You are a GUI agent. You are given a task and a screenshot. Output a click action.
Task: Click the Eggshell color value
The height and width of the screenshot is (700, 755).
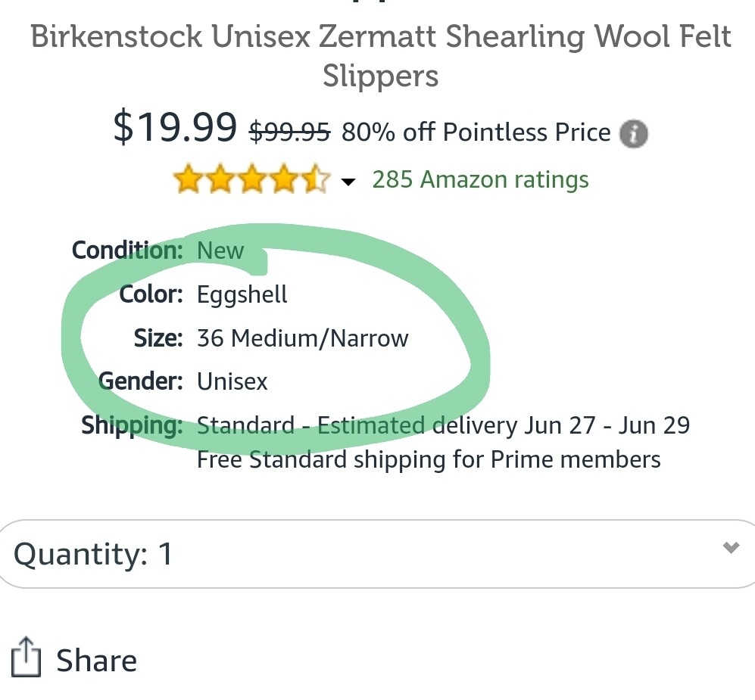pos(242,294)
